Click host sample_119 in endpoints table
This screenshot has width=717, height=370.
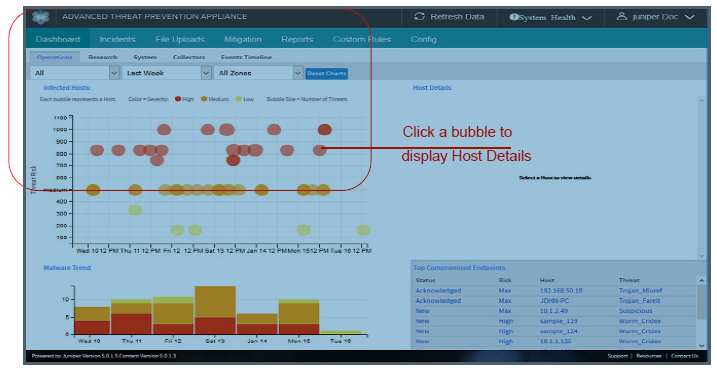tap(558, 321)
